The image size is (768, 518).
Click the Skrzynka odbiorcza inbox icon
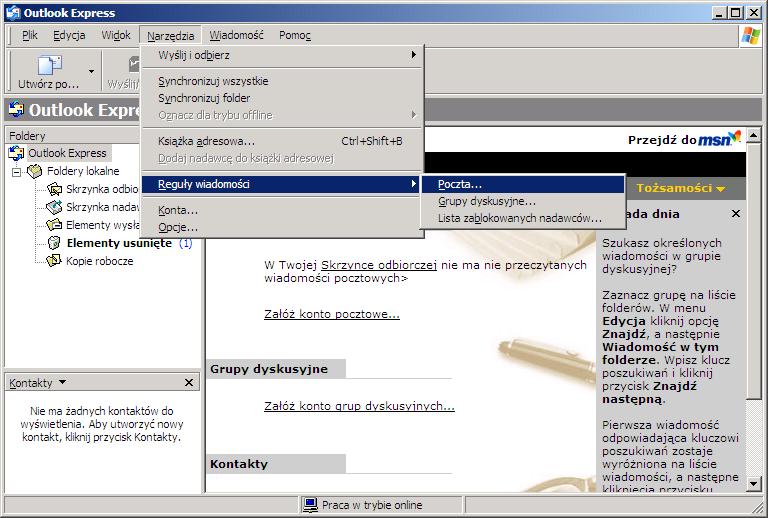(54, 189)
